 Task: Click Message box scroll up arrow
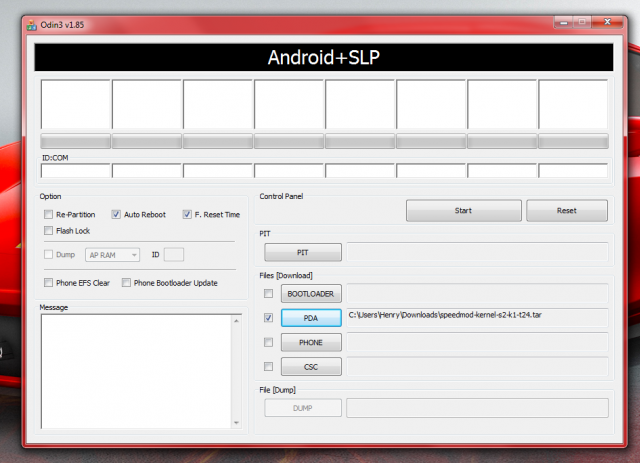[x=236, y=321]
